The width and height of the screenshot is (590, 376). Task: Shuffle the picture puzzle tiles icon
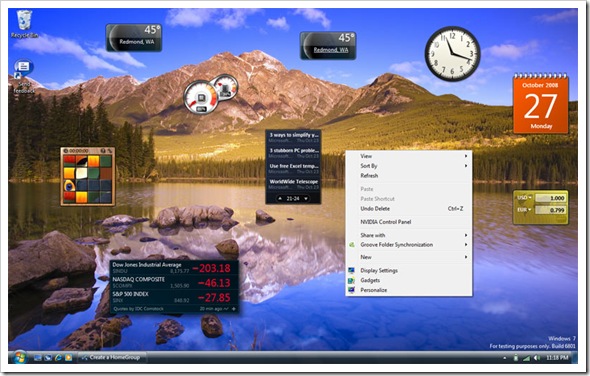110,151
